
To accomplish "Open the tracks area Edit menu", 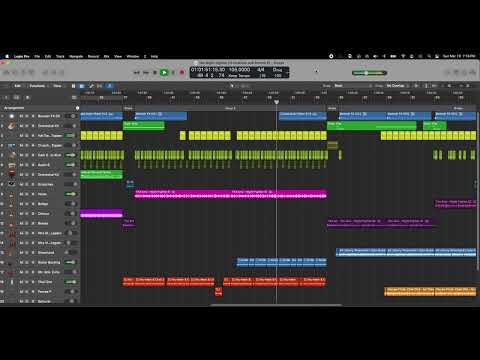I will coord(18,86).
